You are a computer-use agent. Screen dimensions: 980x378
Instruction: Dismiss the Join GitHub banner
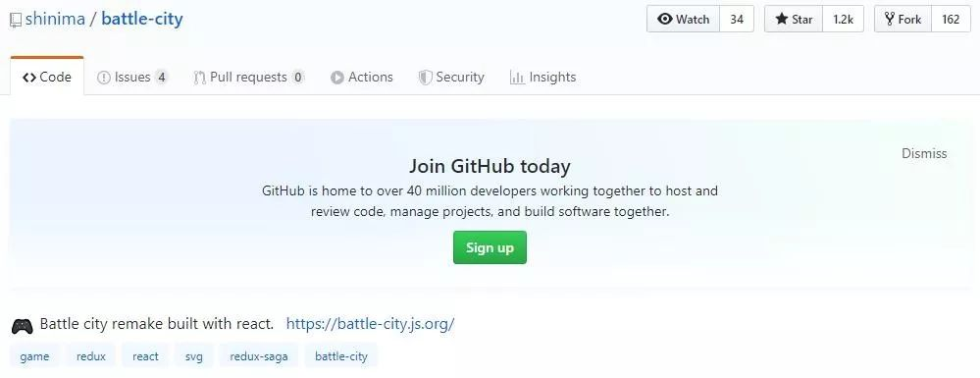point(924,153)
